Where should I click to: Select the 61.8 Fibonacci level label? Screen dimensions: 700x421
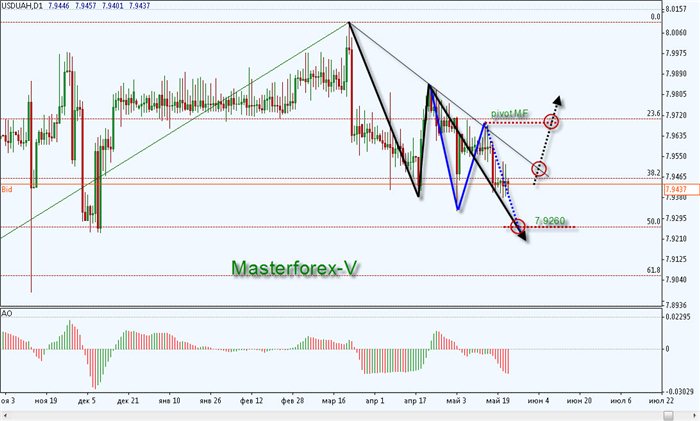pos(654,270)
